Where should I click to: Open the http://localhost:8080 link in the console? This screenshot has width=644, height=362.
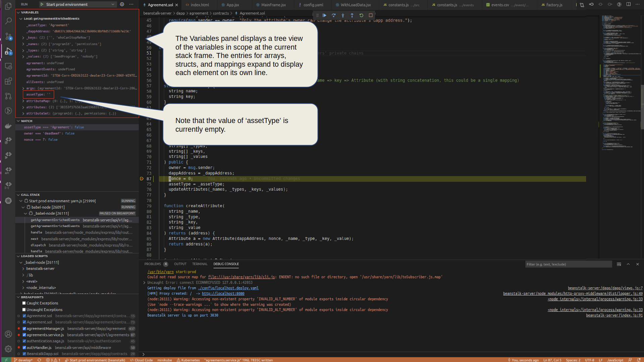[x=223, y=294]
